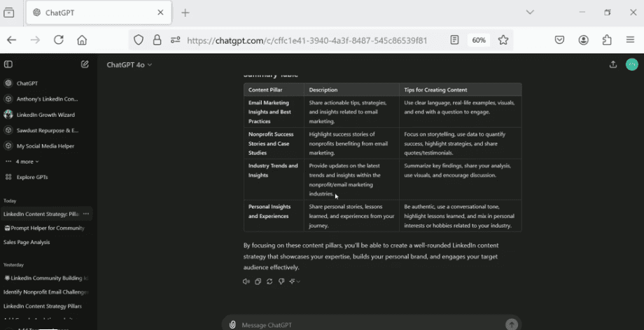Image resolution: width=644 pixels, height=330 pixels.
Task: Open the change model sparkle dropdown
Action: coord(295,282)
